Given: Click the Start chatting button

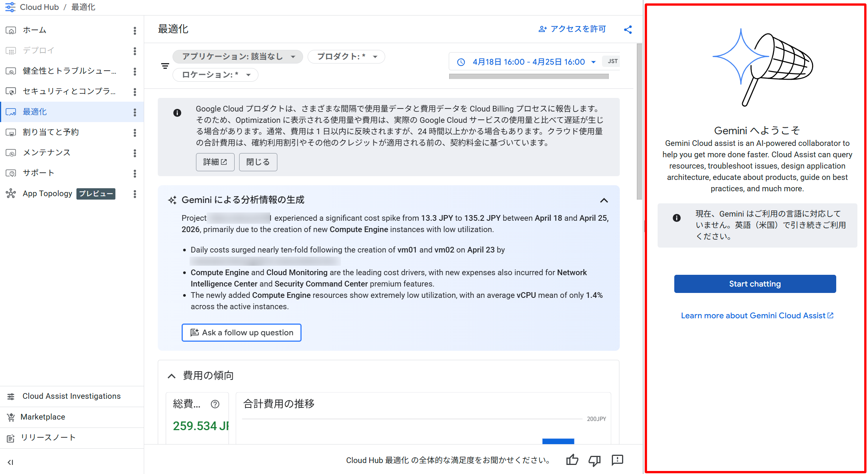Looking at the screenshot, I should click(x=754, y=284).
